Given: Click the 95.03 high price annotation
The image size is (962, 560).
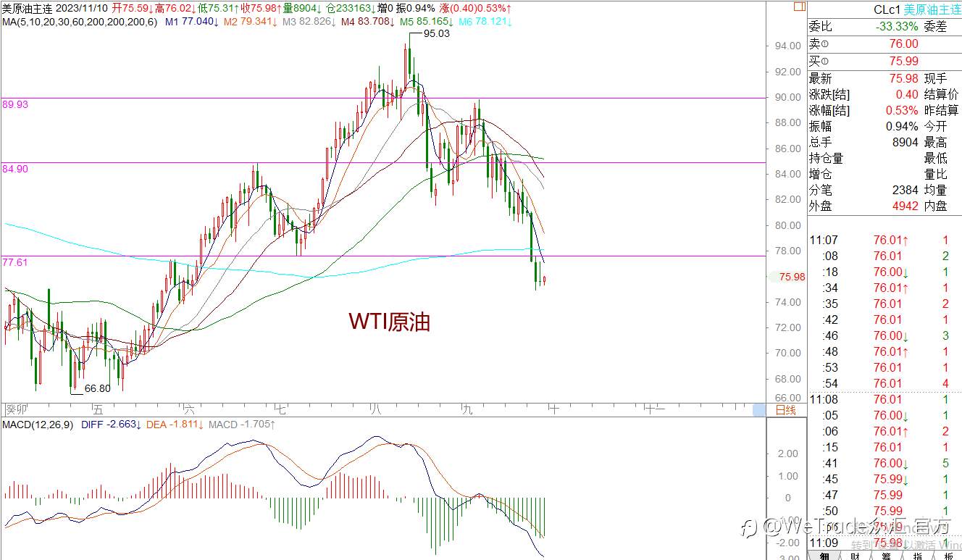Looking at the screenshot, I should pyautogui.click(x=437, y=34).
